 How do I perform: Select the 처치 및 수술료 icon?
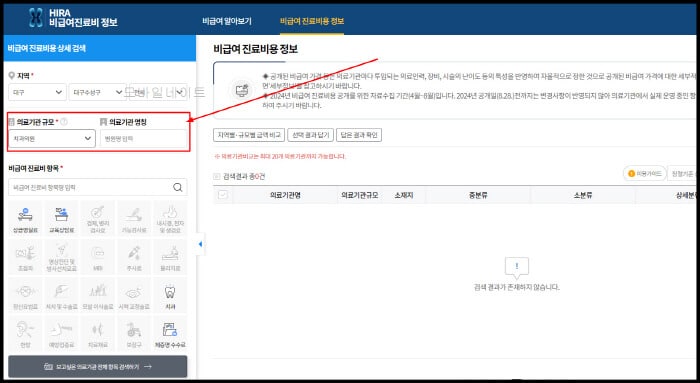[x=62, y=295]
